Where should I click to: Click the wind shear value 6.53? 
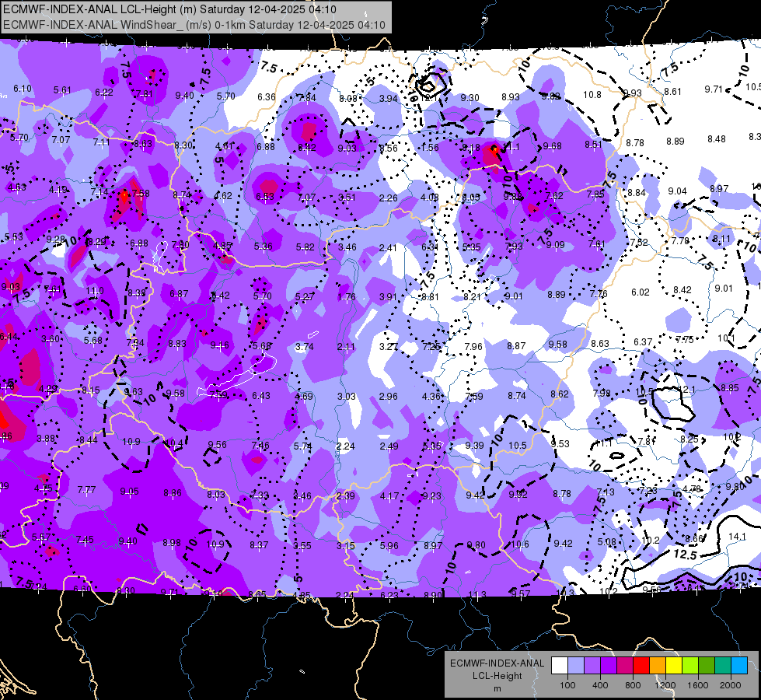tap(265, 196)
